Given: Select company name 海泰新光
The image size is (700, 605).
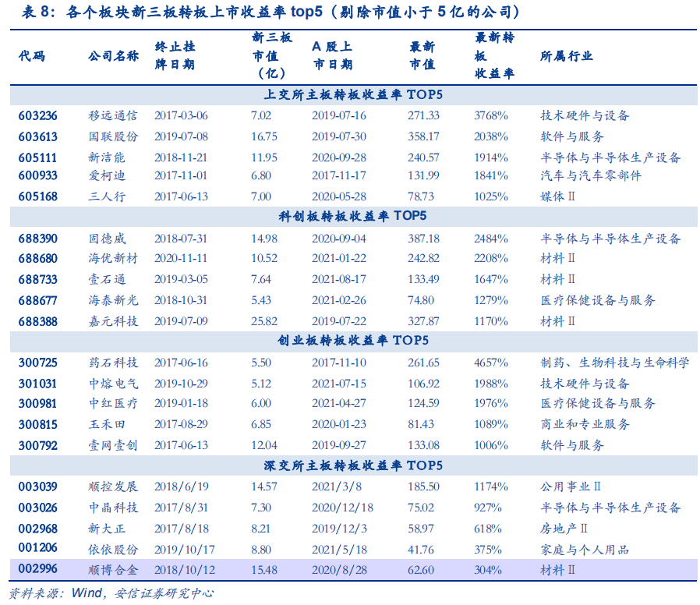Looking at the screenshot, I should (113, 300).
